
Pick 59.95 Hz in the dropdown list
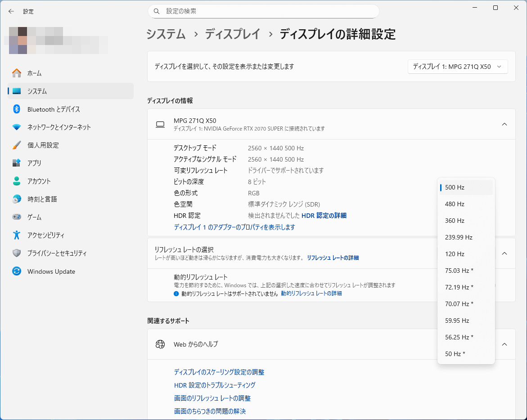(457, 321)
